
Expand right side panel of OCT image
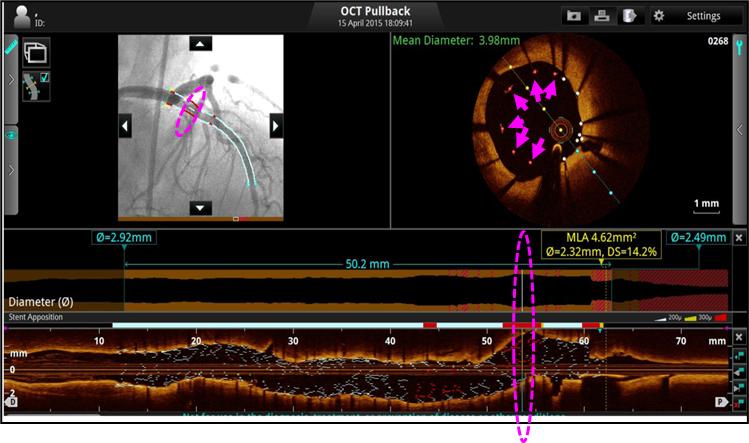coord(739,129)
